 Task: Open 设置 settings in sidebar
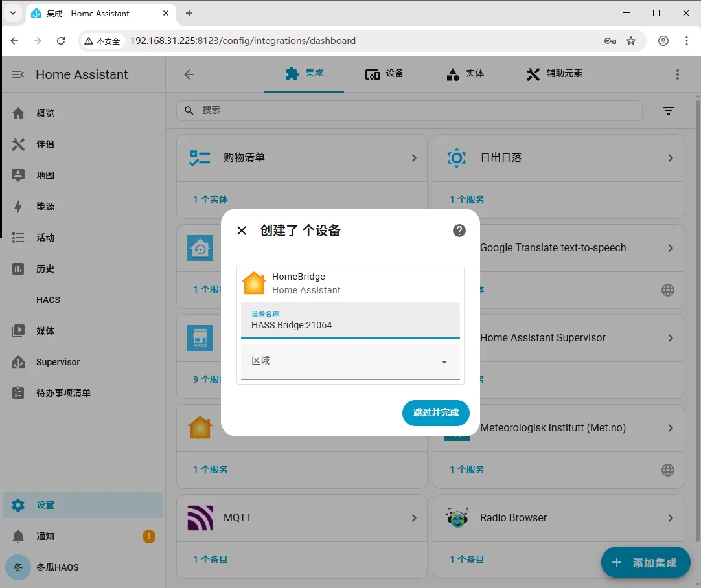click(x=83, y=505)
